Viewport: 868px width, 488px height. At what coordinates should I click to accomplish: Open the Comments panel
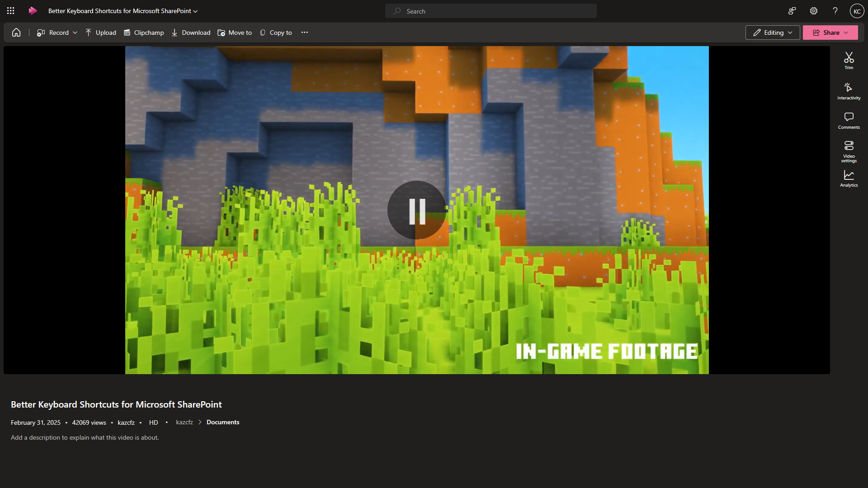coord(849,121)
